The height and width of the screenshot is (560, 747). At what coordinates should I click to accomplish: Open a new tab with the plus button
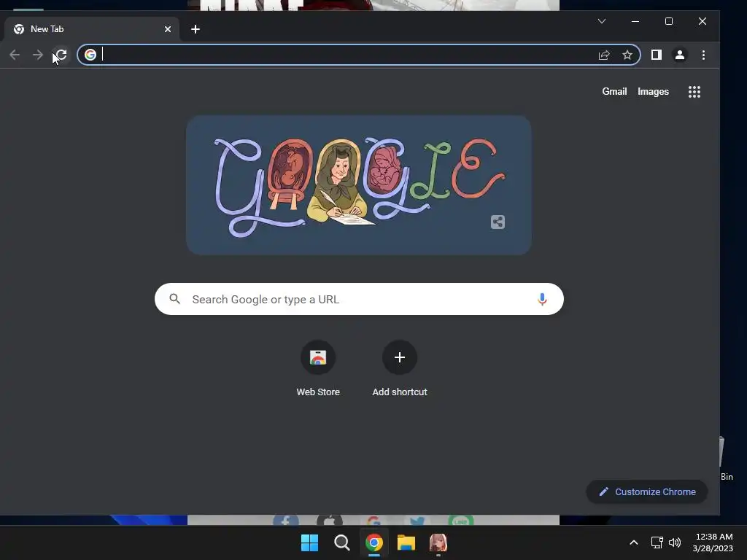pyautogui.click(x=196, y=29)
